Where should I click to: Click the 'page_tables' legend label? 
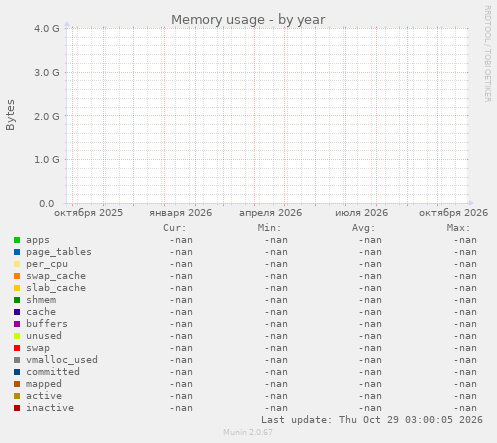pyautogui.click(x=59, y=252)
